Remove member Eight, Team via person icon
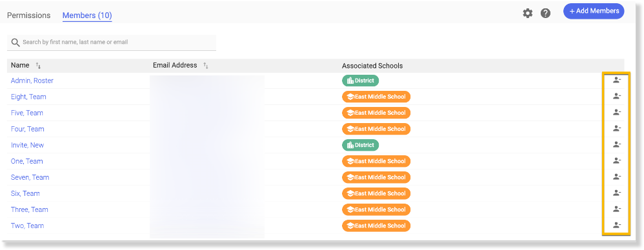 point(616,96)
